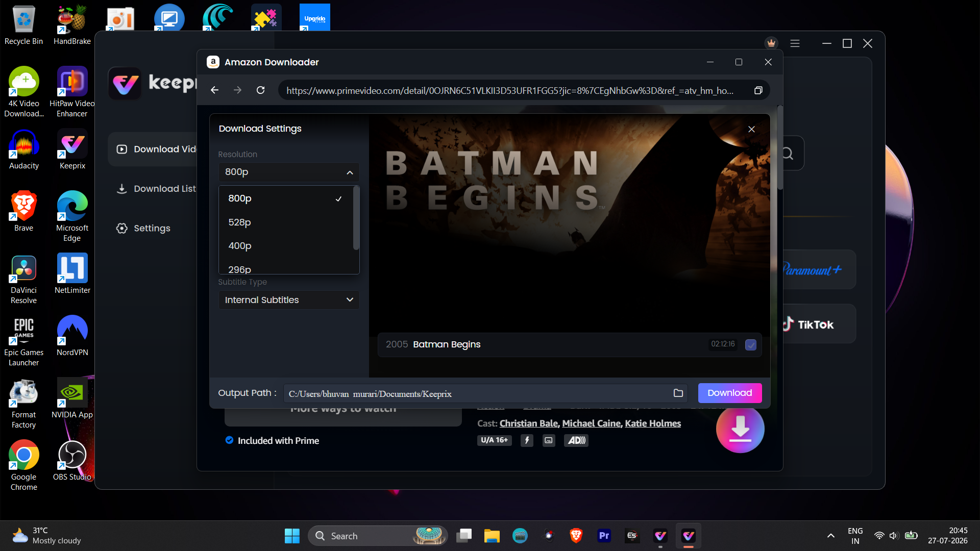Open Format Factory desktop shortcut
Viewport: 980px width, 551px height.
tap(23, 404)
